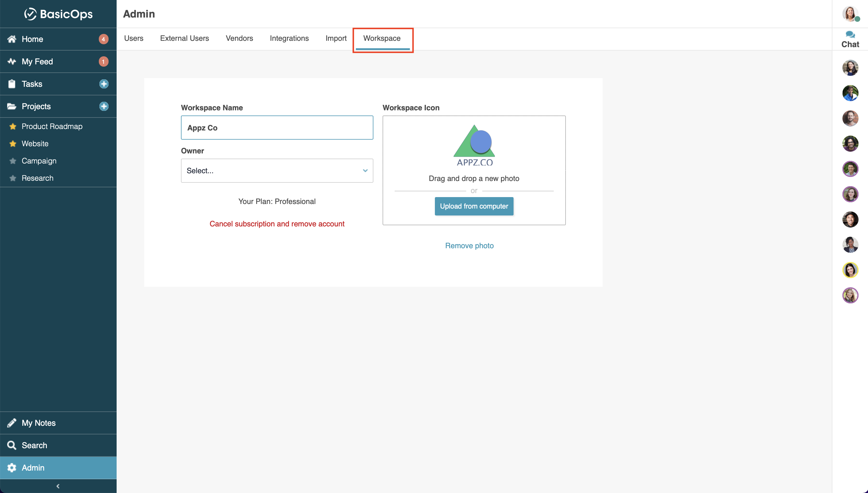The height and width of the screenshot is (493, 868).
Task: Switch to the External Users tab
Action: point(184,38)
